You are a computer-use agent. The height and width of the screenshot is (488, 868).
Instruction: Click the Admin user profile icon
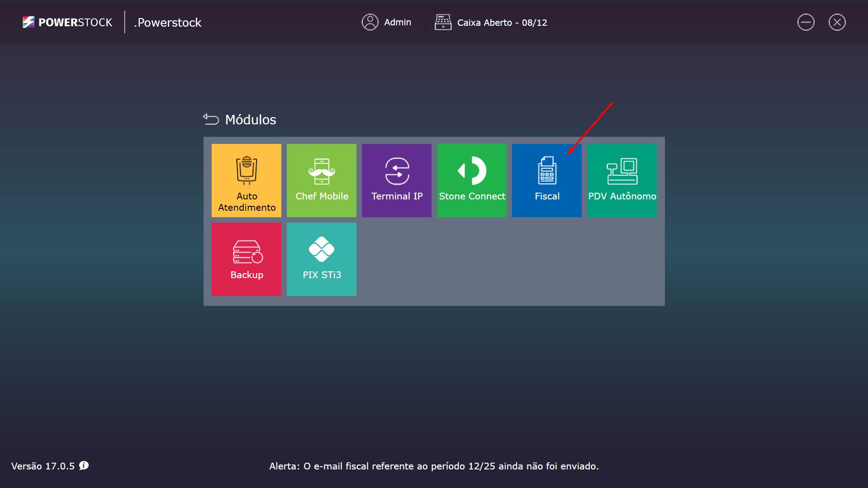pos(370,22)
